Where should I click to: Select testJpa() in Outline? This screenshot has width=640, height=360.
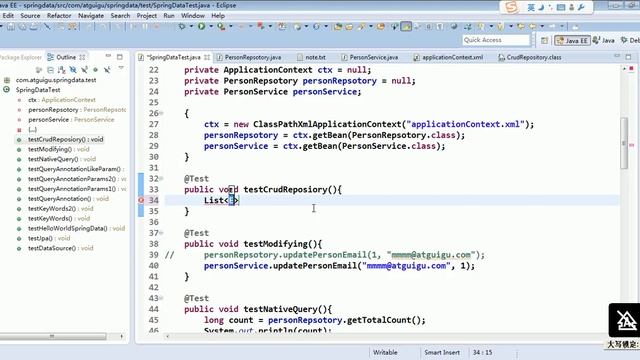click(49, 238)
